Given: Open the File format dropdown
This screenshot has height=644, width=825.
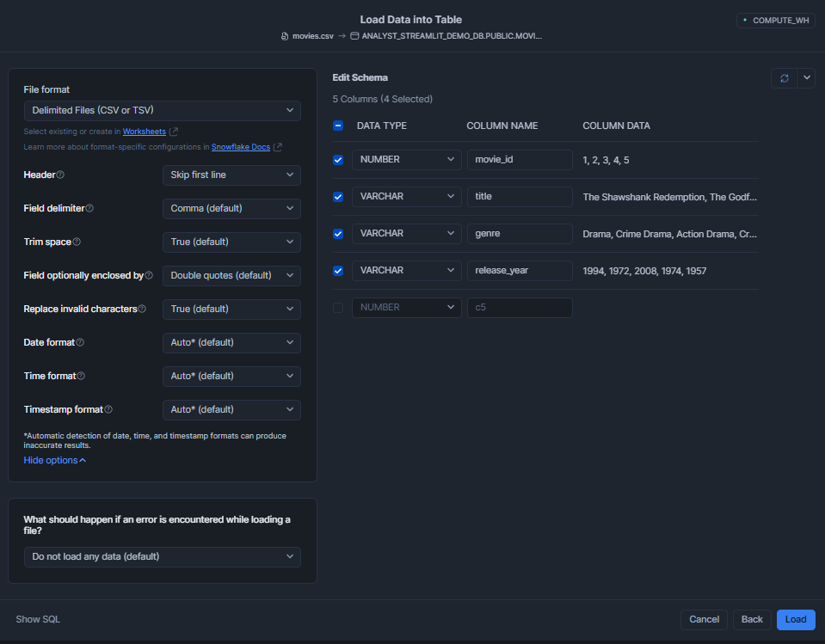Looking at the screenshot, I should click(x=162, y=110).
